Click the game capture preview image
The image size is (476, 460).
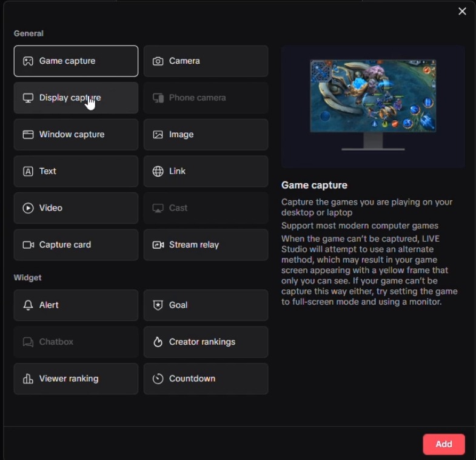coord(373,106)
